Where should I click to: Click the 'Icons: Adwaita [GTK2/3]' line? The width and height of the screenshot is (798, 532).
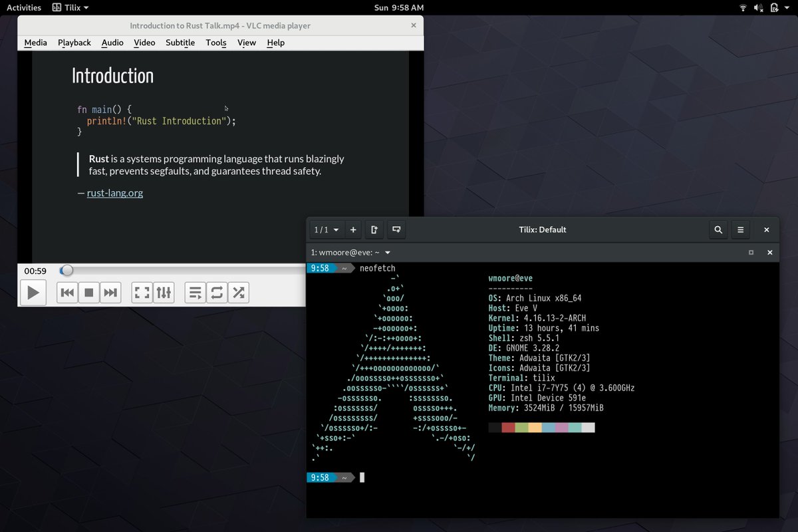[x=539, y=368]
